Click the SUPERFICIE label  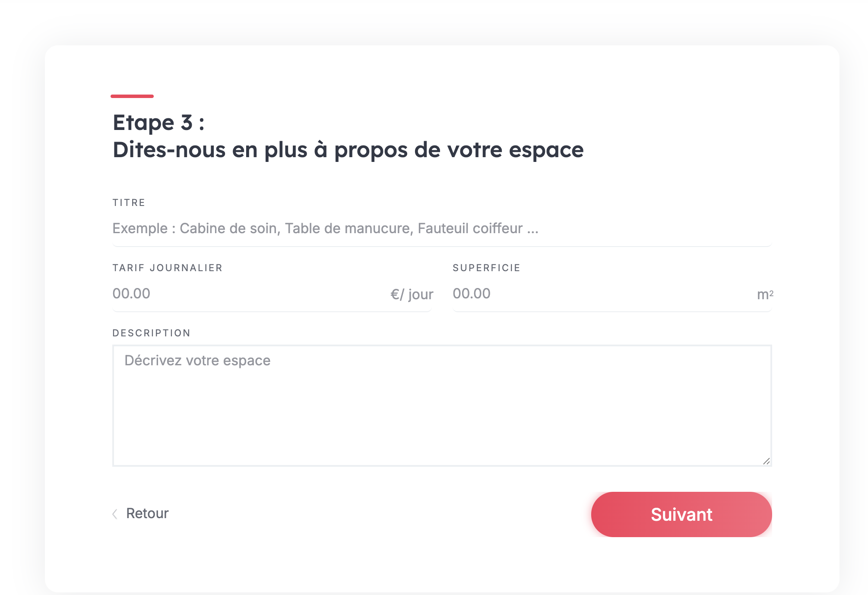pos(486,268)
